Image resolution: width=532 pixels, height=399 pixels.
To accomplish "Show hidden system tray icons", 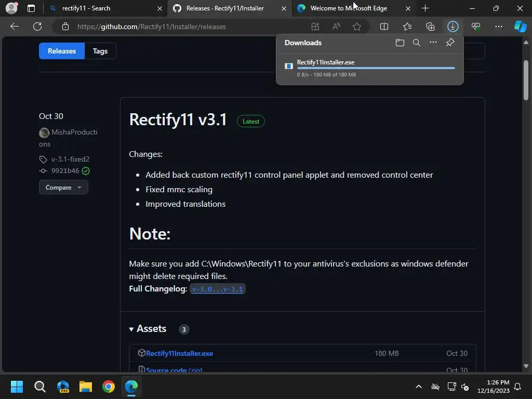I will pos(419,387).
